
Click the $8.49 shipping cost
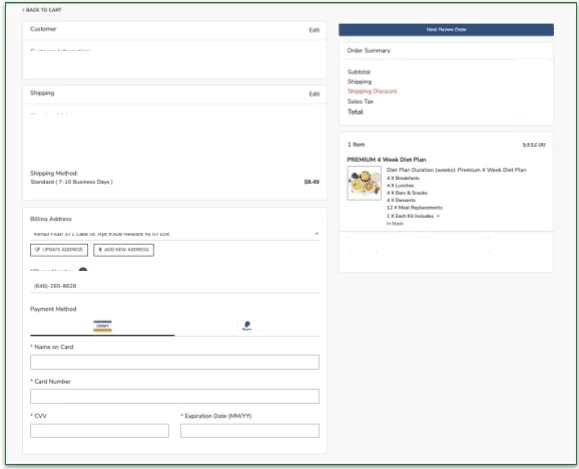(x=312, y=182)
